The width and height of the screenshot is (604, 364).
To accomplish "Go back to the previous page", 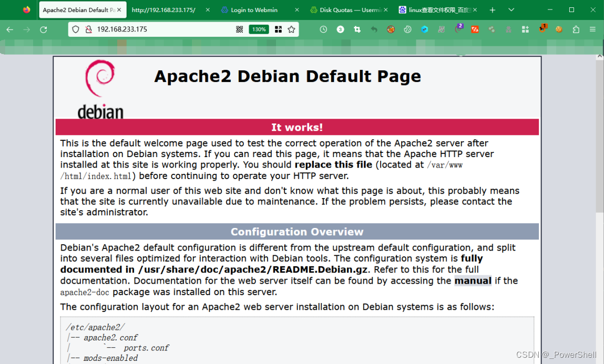I will click(10, 29).
